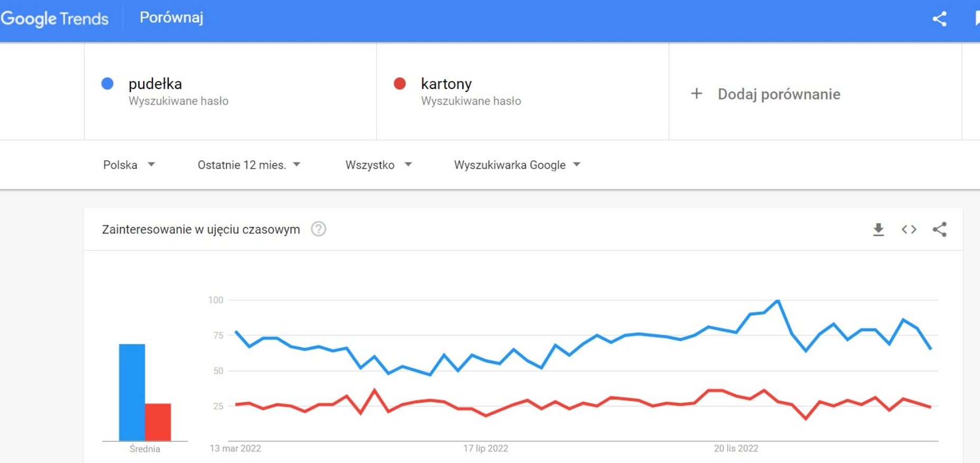This screenshot has height=463, width=980.
Task: Share the interest over time chart
Action: (939, 230)
